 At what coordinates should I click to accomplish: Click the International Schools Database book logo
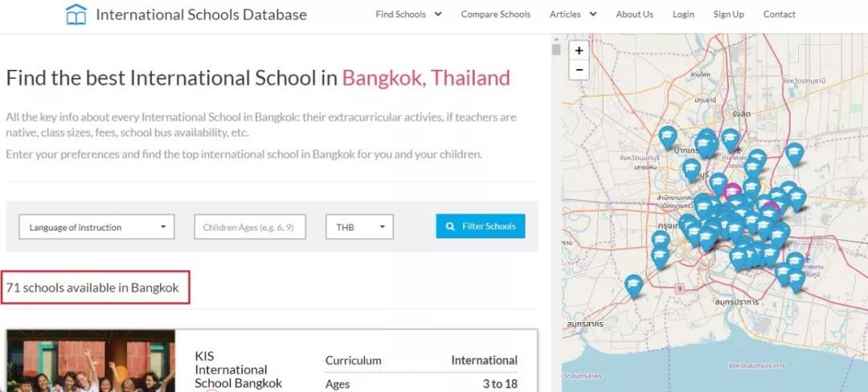point(76,14)
